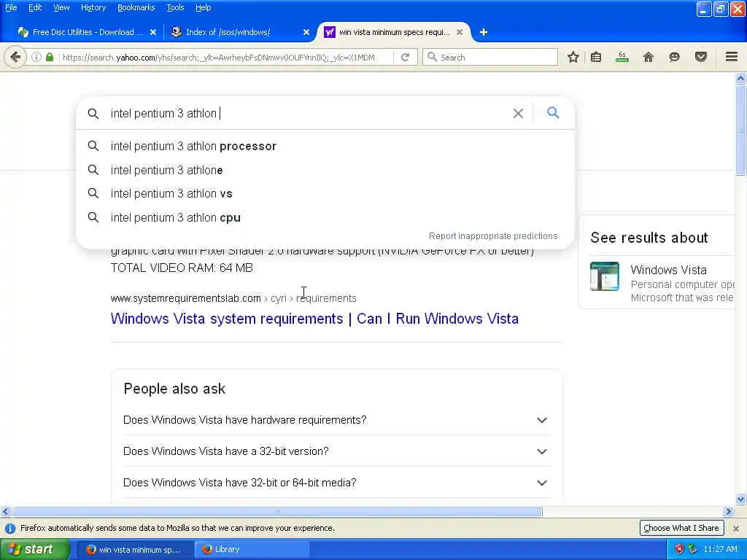Click the clock showing 11:27 AM
747x560 pixels.
(x=720, y=550)
